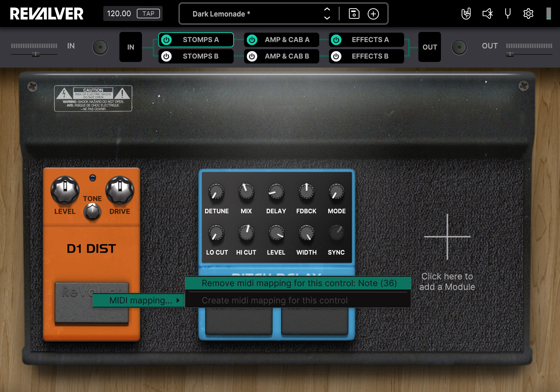
Task: Open the MIDI mapping... submenu
Action: tap(139, 300)
